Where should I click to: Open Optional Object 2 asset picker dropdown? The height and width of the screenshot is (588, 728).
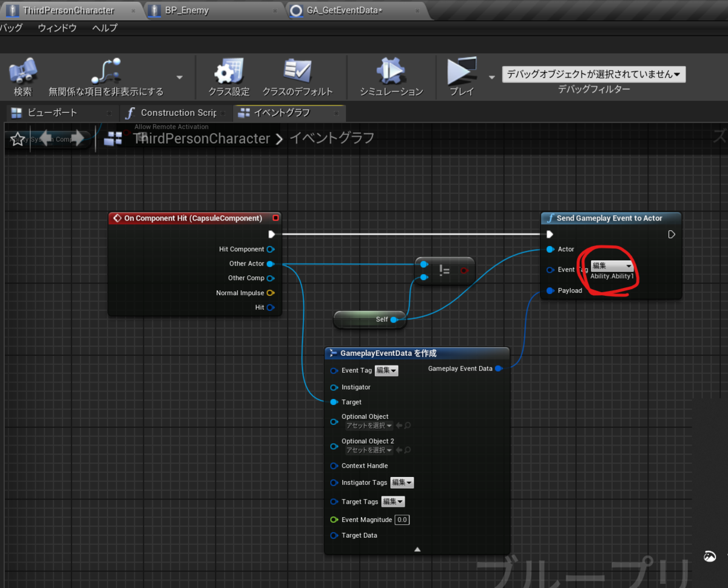point(369,450)
